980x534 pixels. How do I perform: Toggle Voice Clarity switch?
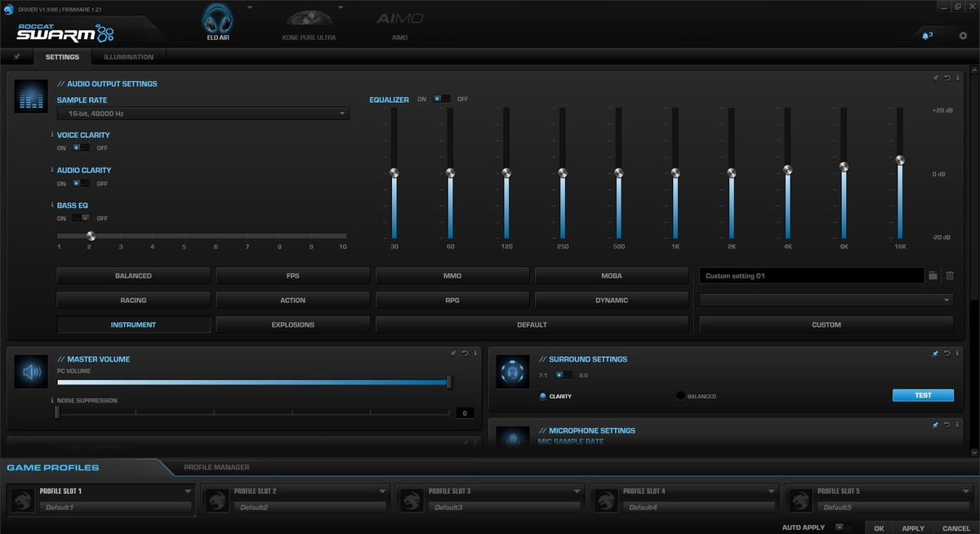pyautogui.click(x=81, y=148)
